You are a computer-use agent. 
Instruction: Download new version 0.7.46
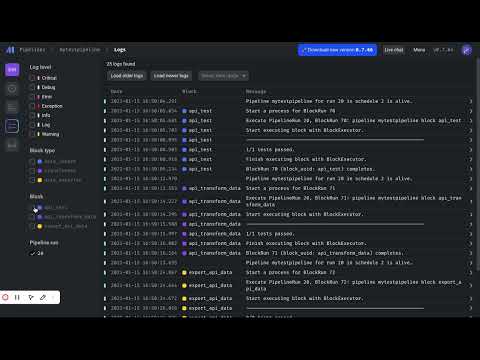click(337, 50)
